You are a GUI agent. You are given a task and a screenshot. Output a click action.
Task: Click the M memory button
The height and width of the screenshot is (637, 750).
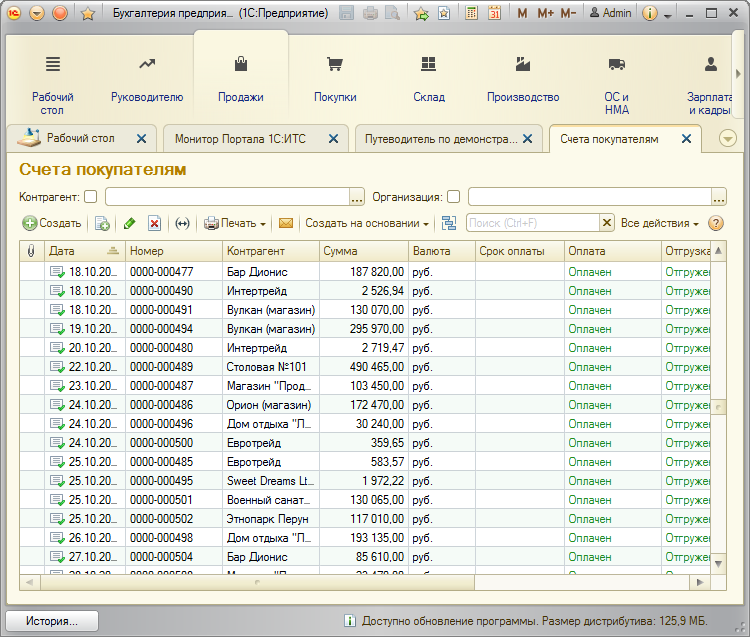coord(522,13)
